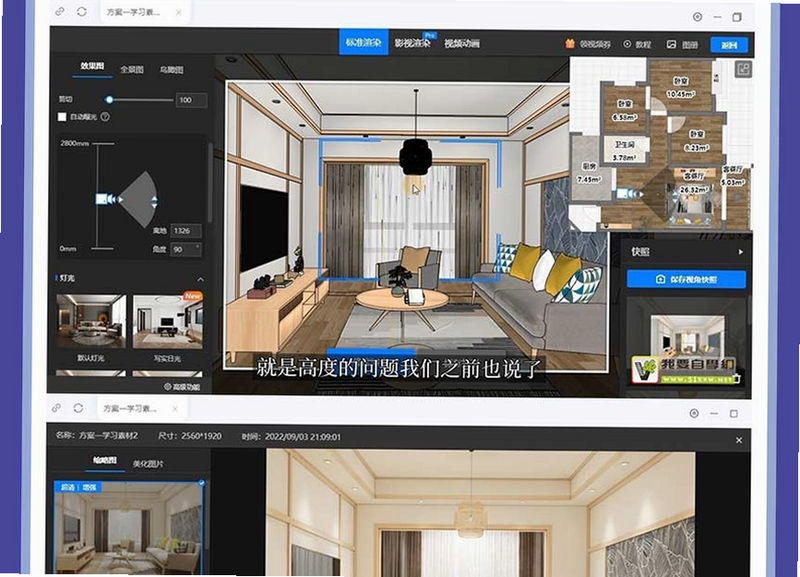This screenshot has height=577, width=800.
Task: Select the 全景图 tab
Action: click(132, 69)
